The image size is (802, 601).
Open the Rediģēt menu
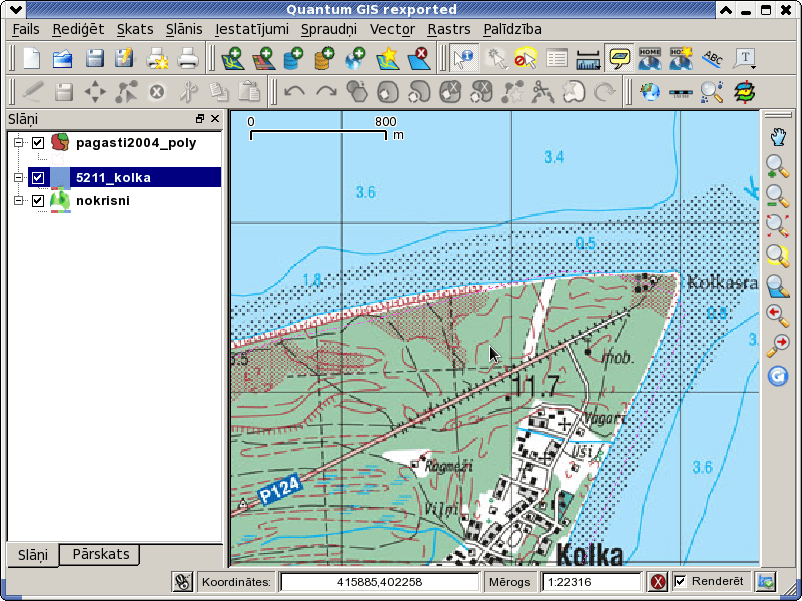pos(78,29)
